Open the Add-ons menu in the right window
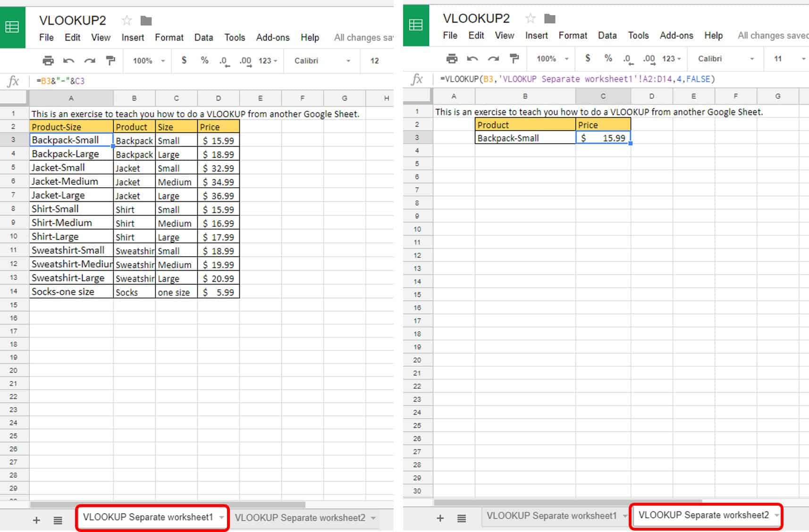809x532 pixels. pos(676,35)
